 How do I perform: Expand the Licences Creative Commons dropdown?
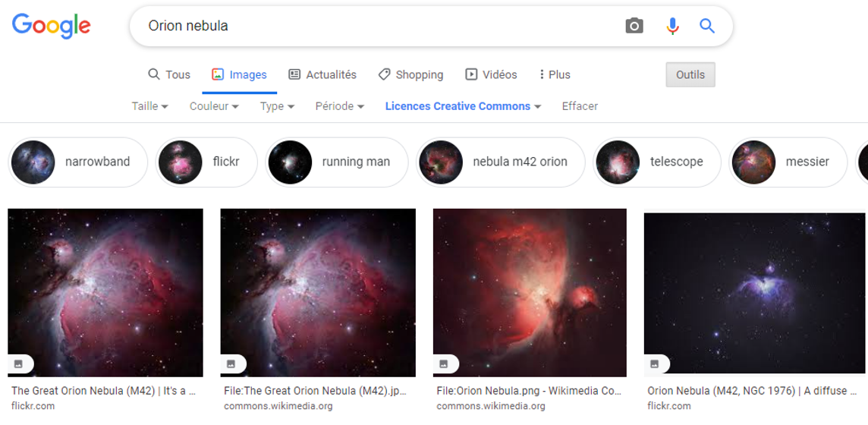coord(463,106)
